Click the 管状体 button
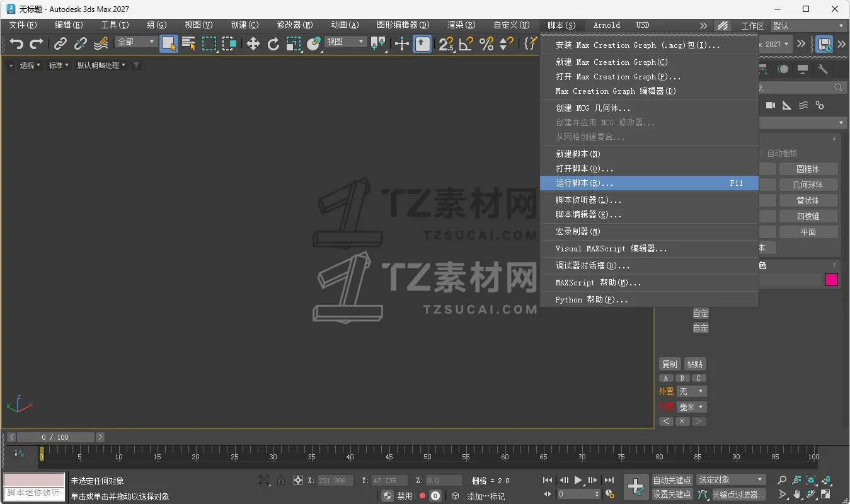This screenshot has height=504, width=850. tap(808, 200)
